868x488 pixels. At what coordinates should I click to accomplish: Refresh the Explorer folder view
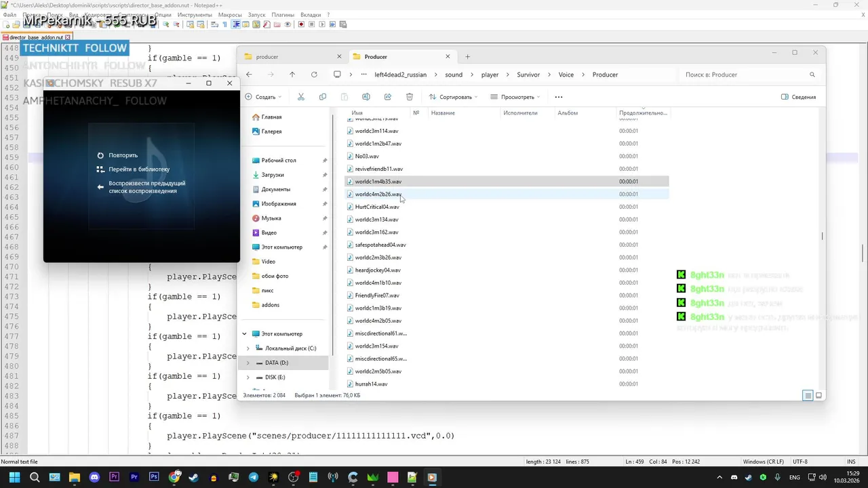pyautogui.click(x=314, y=75)
